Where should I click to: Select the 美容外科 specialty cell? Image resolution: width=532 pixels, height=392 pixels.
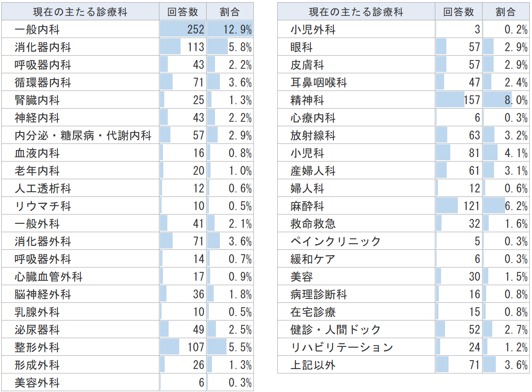click(x=37, y=383)
